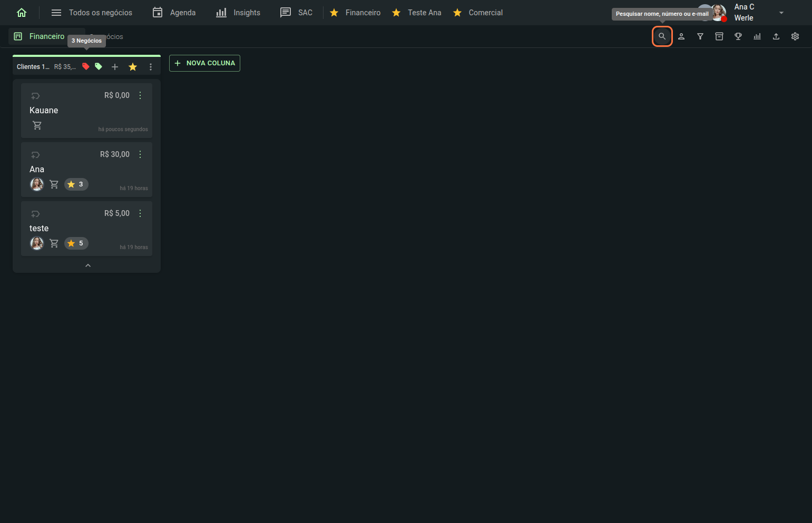Open the trophy icon
Screen dimensions: 812x523
(738, 36)
